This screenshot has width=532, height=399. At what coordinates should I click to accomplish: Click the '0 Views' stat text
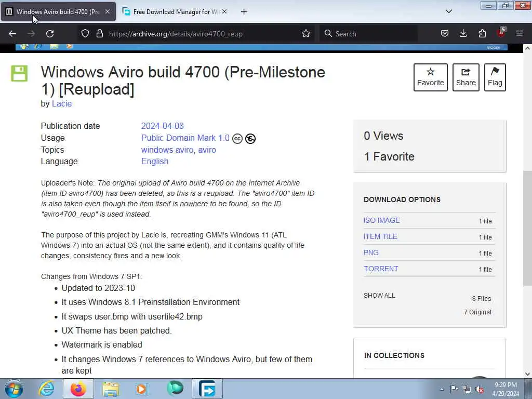click(383, 136)
